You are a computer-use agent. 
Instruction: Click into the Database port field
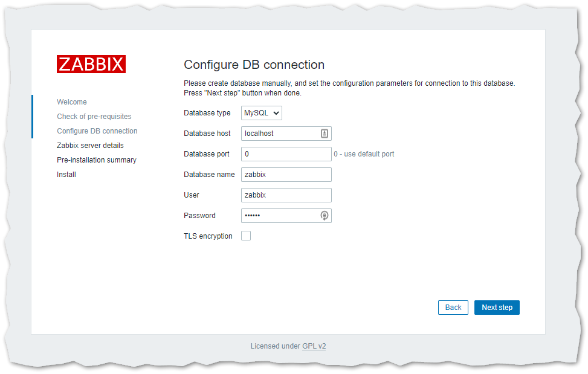[286, 154]
